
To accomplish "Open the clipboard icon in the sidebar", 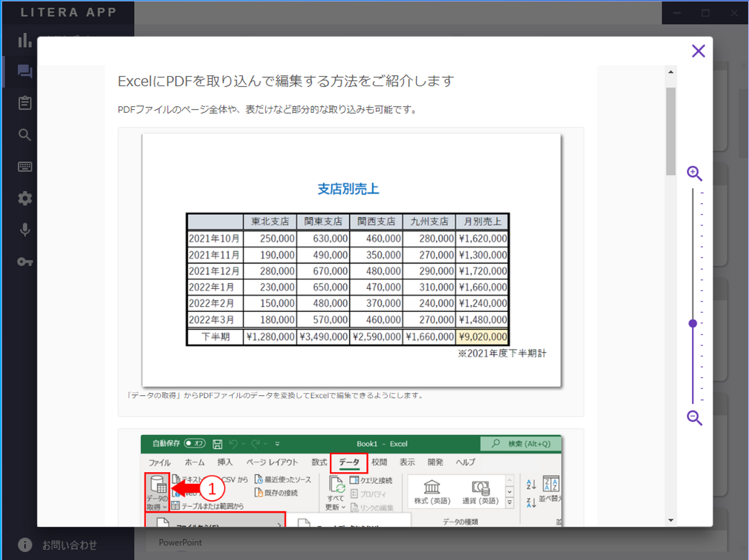I will [x=25, y=103].
